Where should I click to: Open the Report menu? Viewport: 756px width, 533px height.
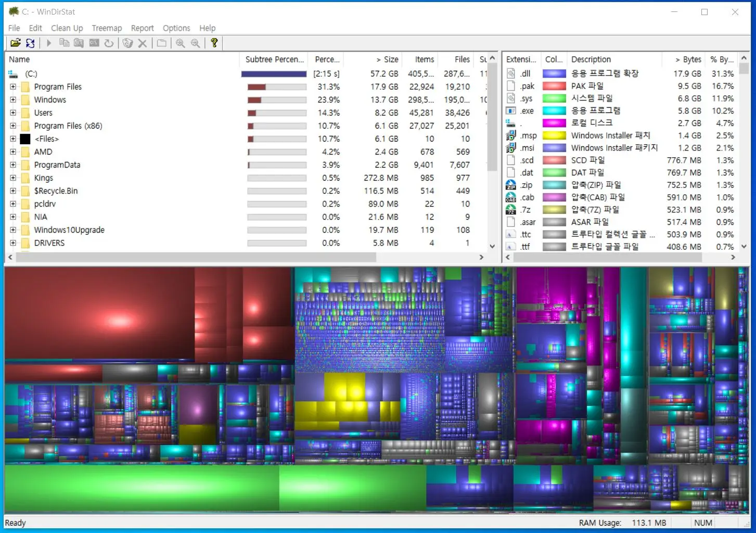click(142, 28)
